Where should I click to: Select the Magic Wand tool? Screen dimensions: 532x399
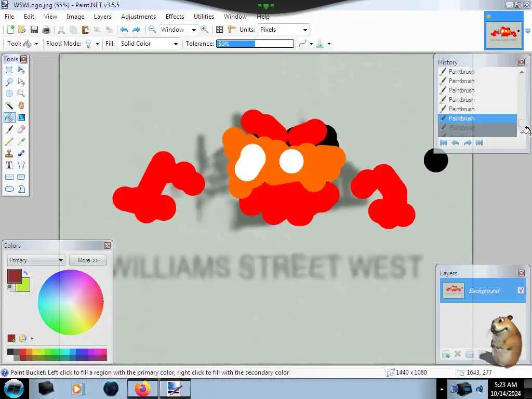tap(9, 105)
